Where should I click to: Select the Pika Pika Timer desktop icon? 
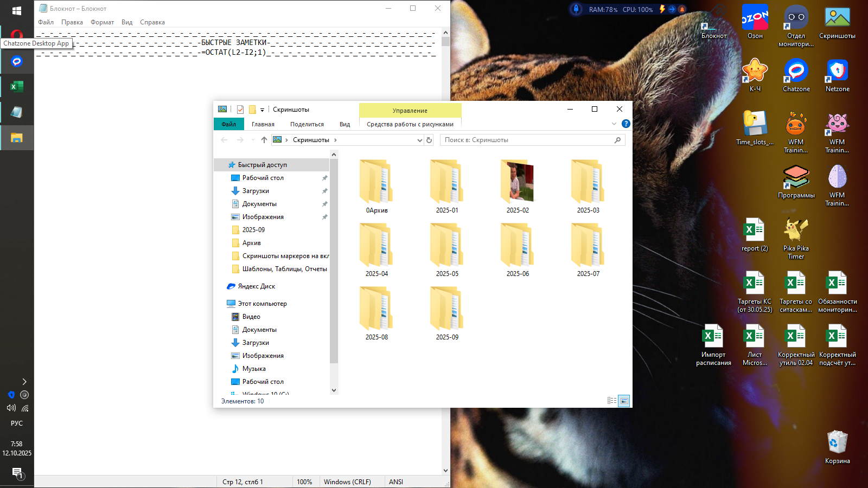pyautogui.click(x=796, y=239)
